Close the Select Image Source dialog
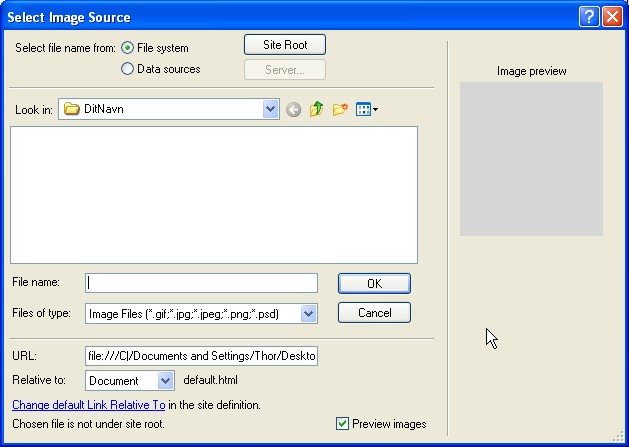 (x=613, y=17)
